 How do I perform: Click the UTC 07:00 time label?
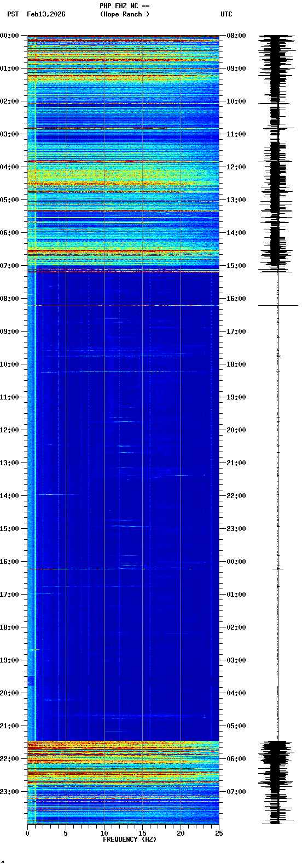coord(236,792)
